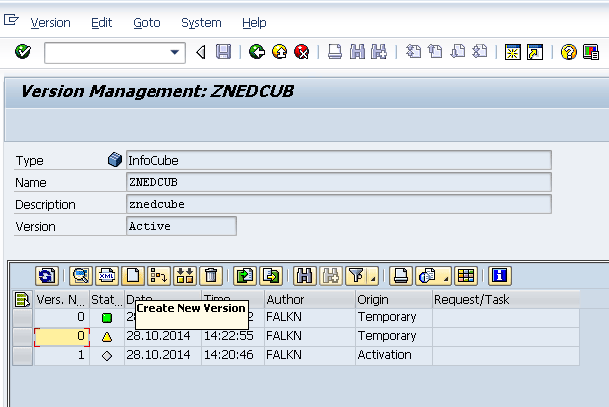The width and height of the screenshot is (609, 407).
Task: Click the select-all icon at table corner
Action: 22,299
